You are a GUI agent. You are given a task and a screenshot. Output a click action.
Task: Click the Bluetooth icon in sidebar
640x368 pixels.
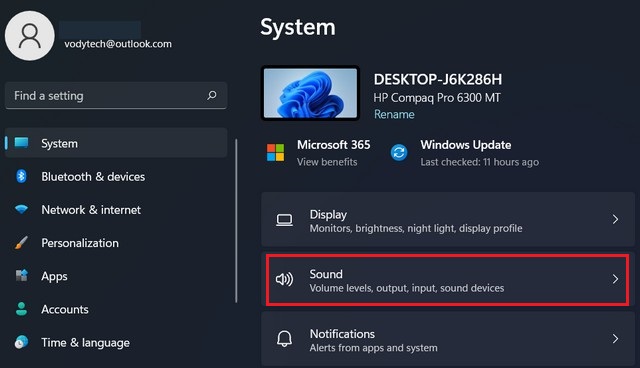click(x=21, y=176)
